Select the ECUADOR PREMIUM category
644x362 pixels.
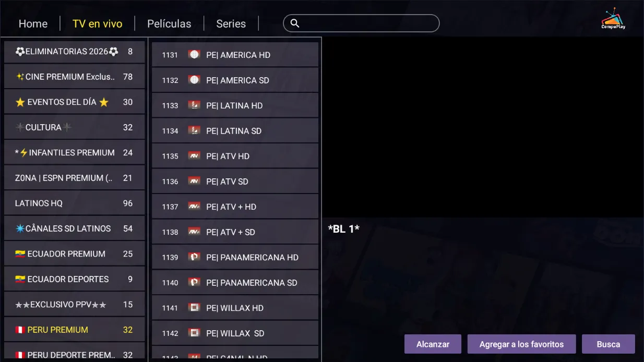tap(74, 254)
